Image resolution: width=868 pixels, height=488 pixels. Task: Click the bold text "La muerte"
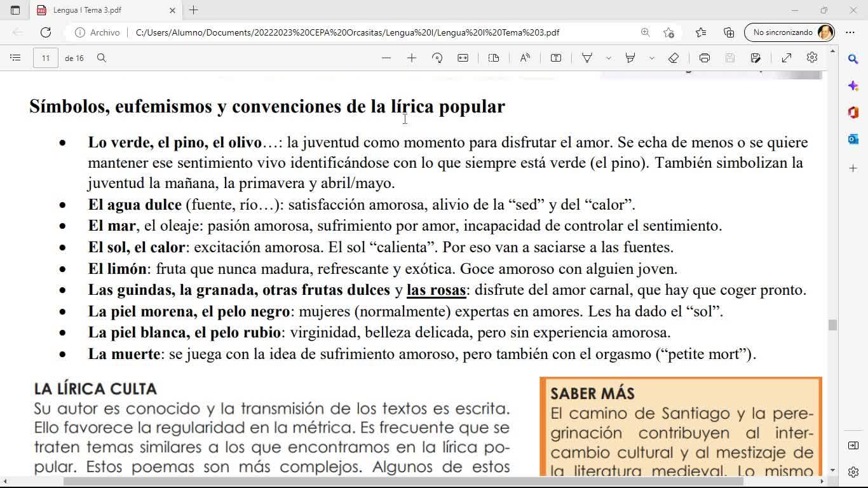pos(125,354)
